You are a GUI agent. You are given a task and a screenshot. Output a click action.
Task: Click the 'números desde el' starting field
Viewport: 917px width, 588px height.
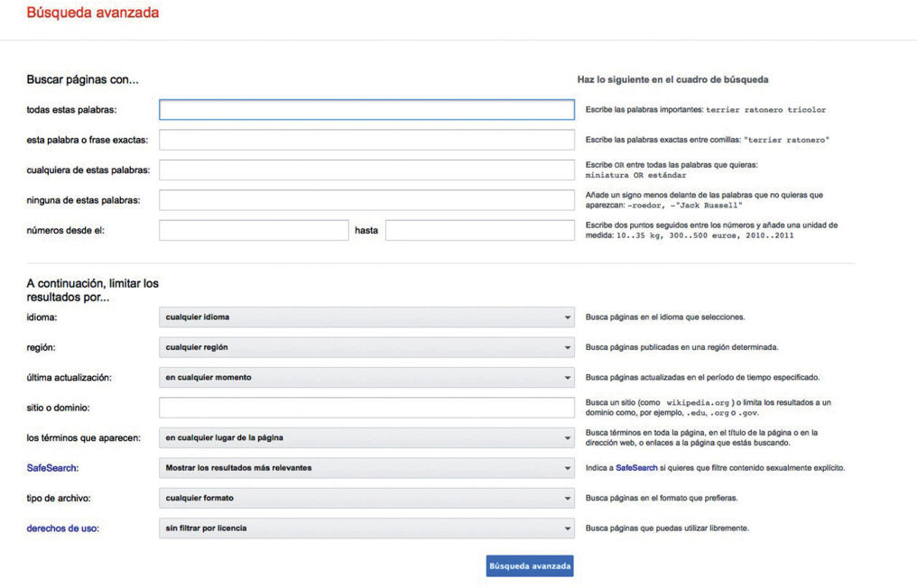(254, 230)
